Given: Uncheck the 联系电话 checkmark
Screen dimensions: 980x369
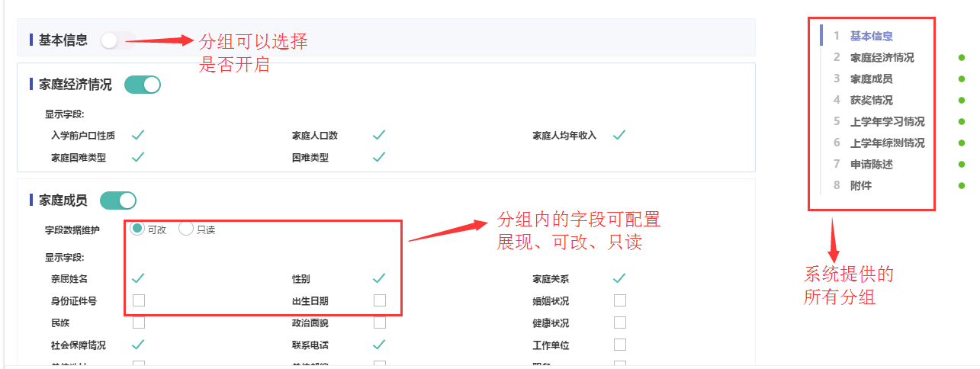Looking at the screenshot, I should [379, 345].
